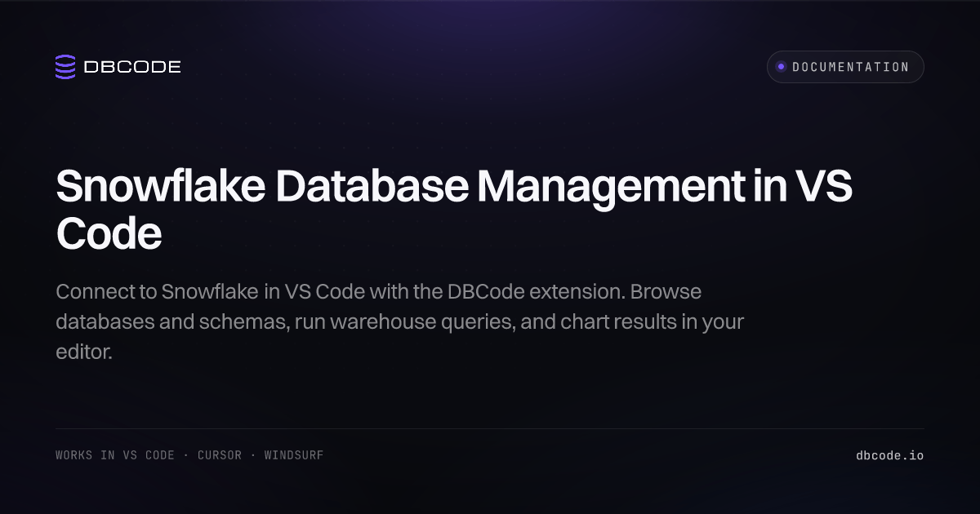The width and height of the screenshot is (980, 514).
Task: Click the description paragraph starting 'Connect to Snowflake'
Action: point(399,321)
